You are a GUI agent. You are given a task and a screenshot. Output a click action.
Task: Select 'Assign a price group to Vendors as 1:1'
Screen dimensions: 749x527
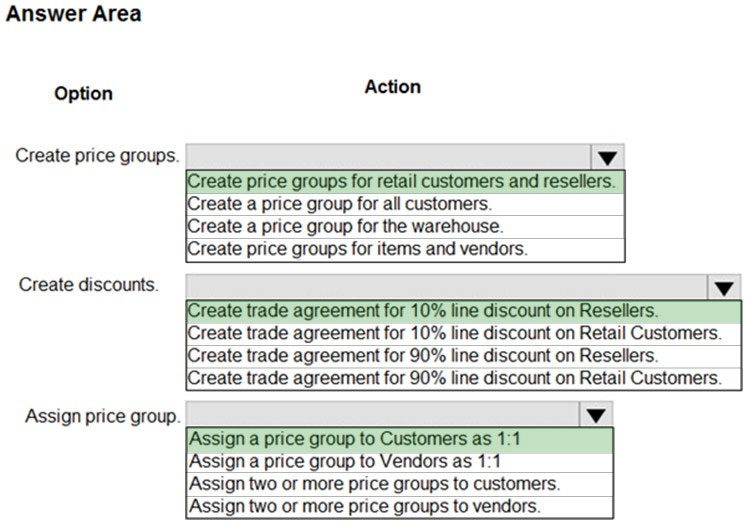click(x=400, y=462)
